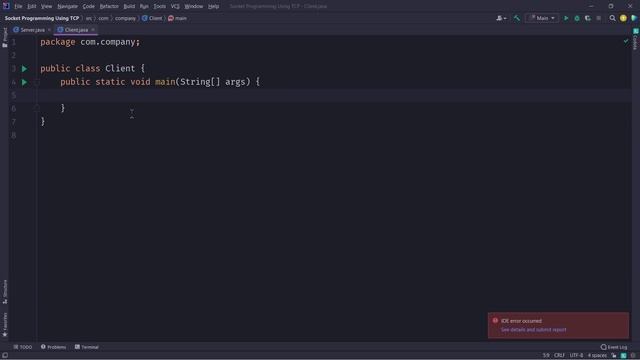Place cursor on empty line 5 of the editor
Image resolution: width=640 pixels, height=360 pixels.
pyautogui.click(x=334, y=95)
